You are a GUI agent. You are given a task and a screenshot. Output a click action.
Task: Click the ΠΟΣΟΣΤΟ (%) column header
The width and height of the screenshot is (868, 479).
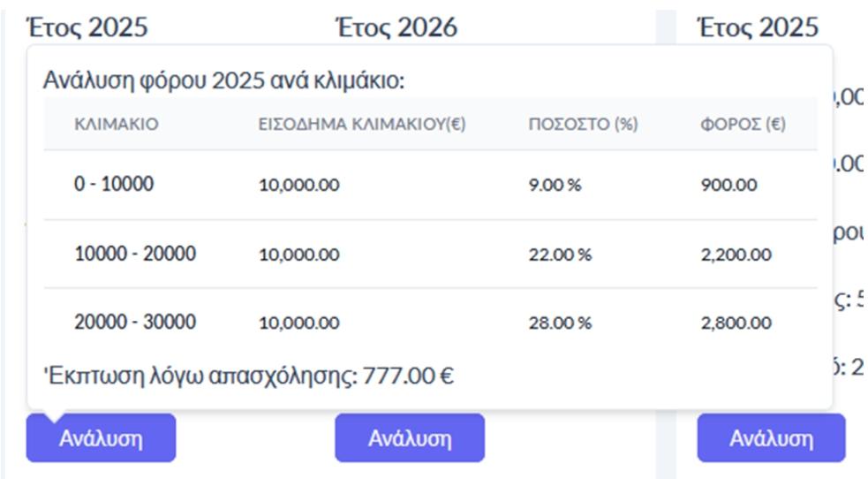tap(582, 125)
